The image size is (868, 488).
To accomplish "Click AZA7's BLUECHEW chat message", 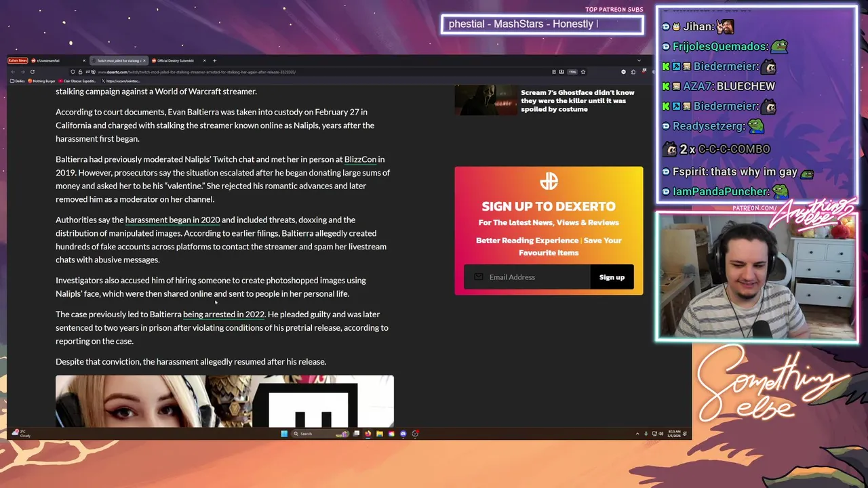I will click(x=745, y=86).
